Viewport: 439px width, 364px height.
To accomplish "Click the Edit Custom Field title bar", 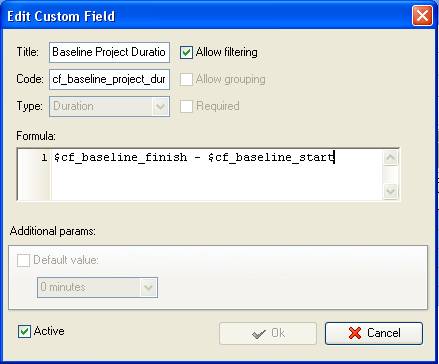I will click(x=207, y=16).
